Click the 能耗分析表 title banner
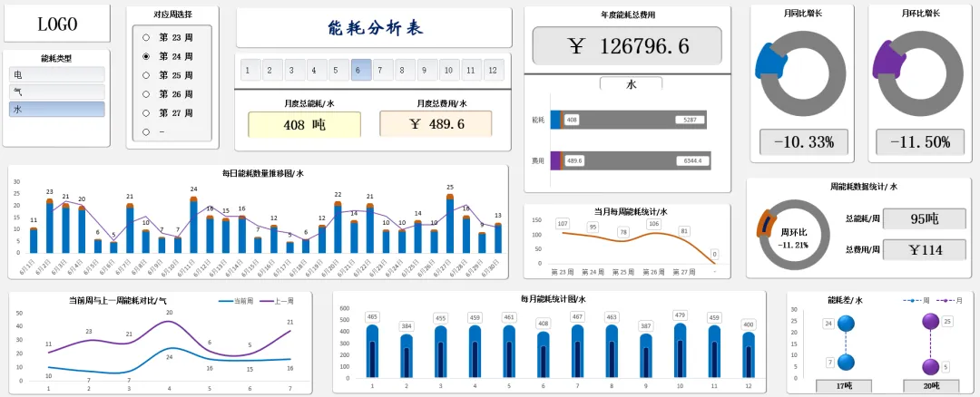 (374, 27)
